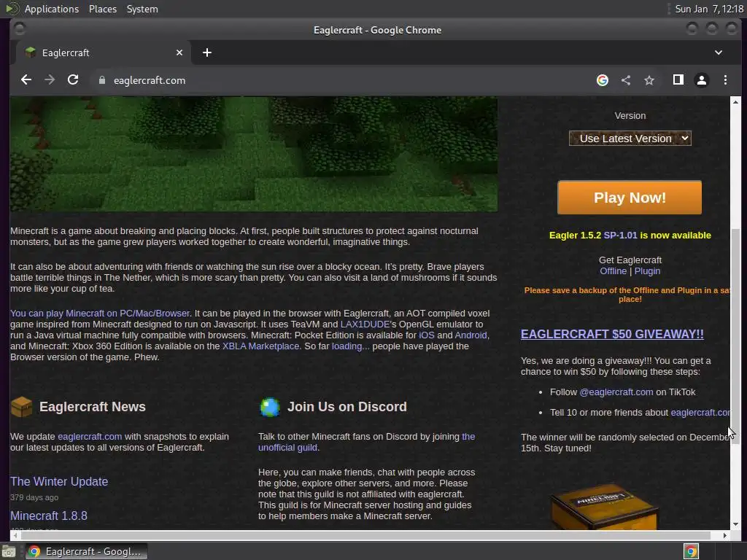Click the Eaglercraft News heading
747x560 pixels.
(x=93, y=407)
